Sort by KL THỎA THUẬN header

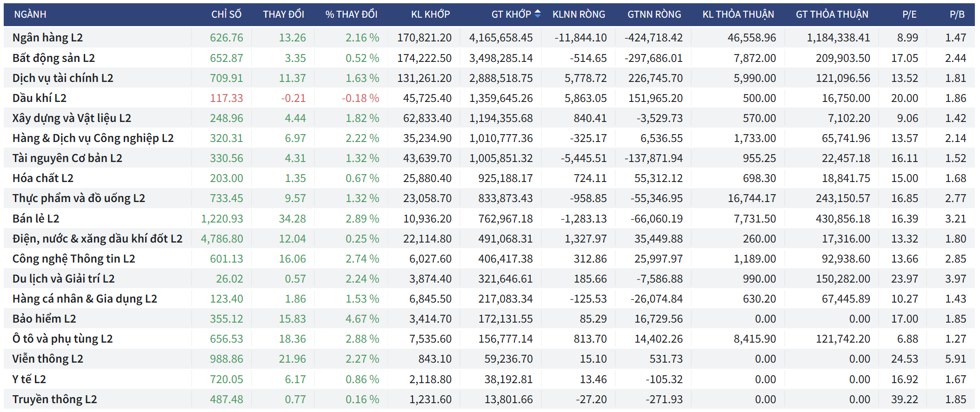tap(738, 14)
